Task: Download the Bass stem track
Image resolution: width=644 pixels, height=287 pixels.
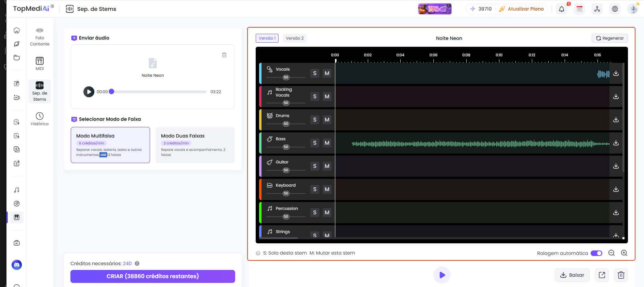Action: pos(616,143)
